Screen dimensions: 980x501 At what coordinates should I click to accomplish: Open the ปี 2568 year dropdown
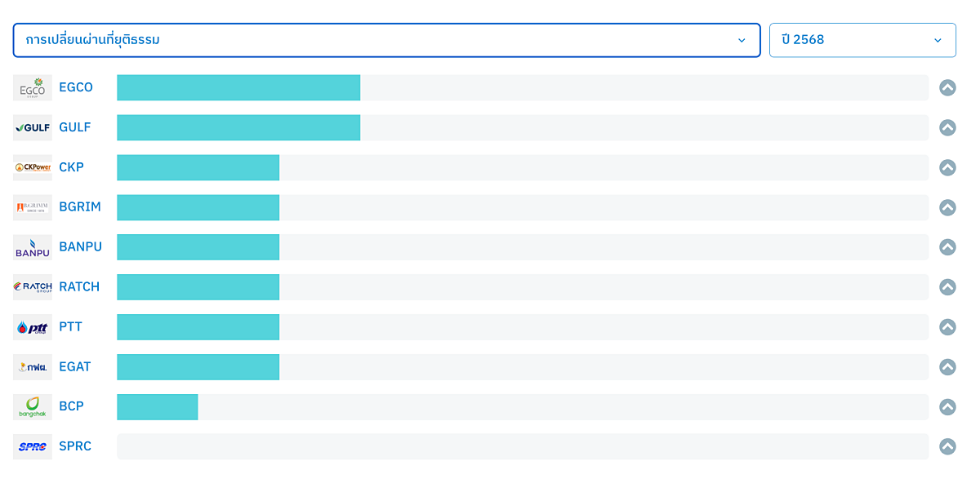click(862, 40)
